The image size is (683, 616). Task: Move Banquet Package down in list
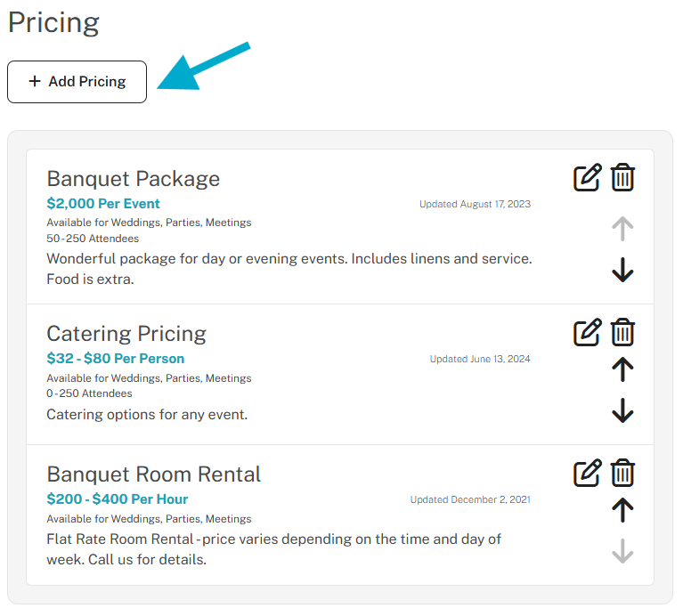tap(623, 270)
